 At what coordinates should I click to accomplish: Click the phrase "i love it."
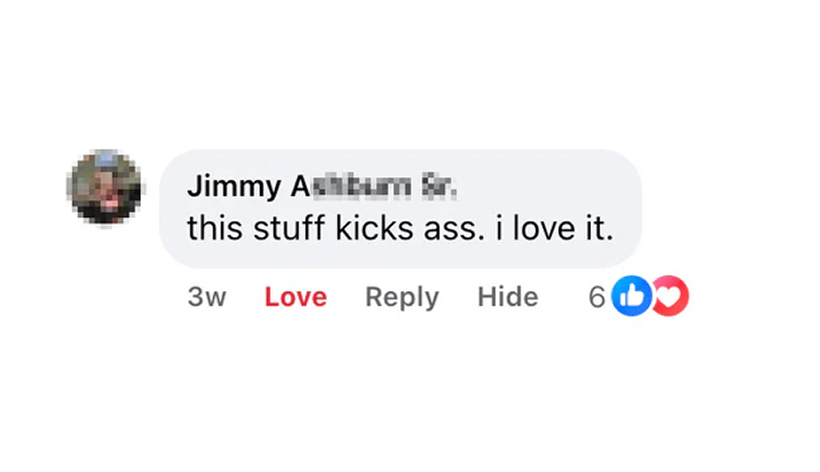pyautogui.click(x=554, y=228)
